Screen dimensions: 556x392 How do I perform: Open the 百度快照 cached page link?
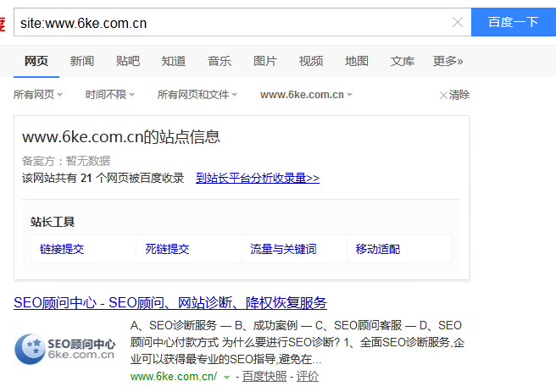click(x=264, y=376)
